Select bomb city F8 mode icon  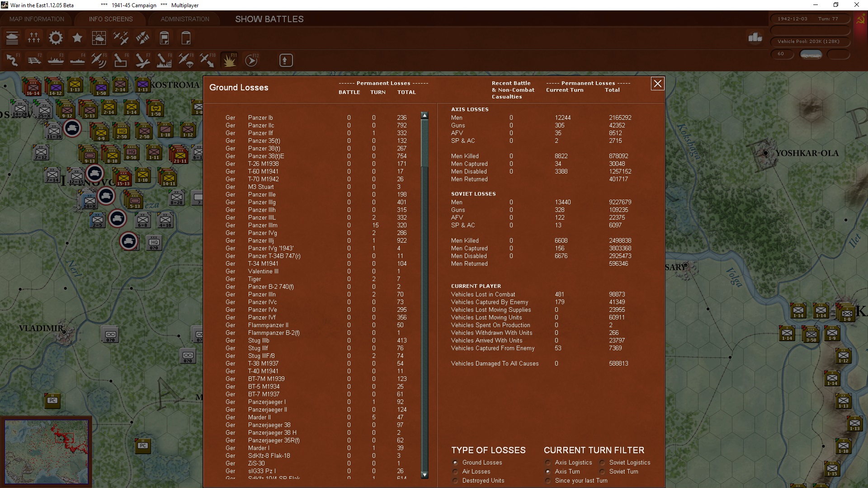[x=164, y=60]
